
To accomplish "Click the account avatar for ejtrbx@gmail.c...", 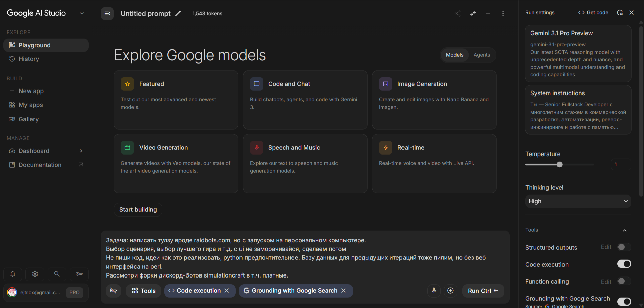I will [12, 292].
